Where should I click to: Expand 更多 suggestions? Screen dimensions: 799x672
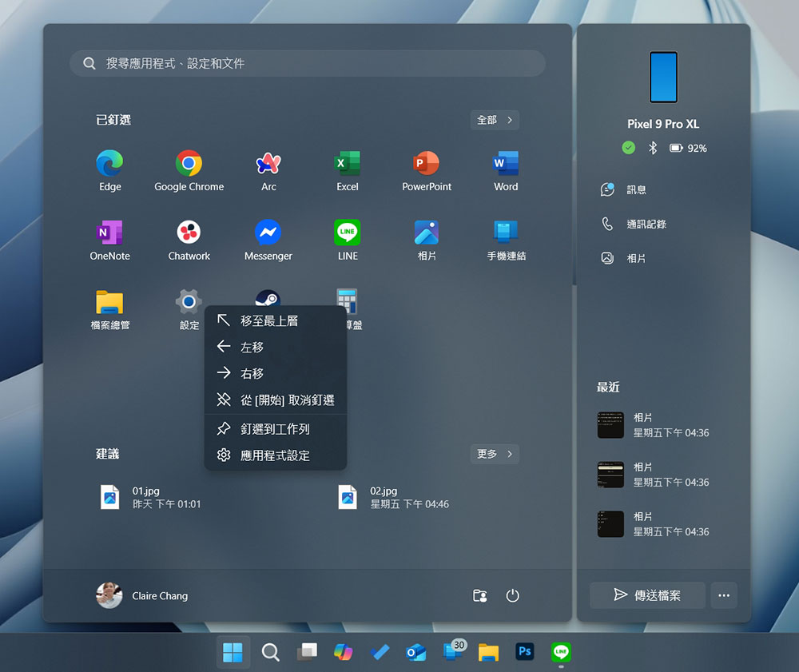[495, 454]
